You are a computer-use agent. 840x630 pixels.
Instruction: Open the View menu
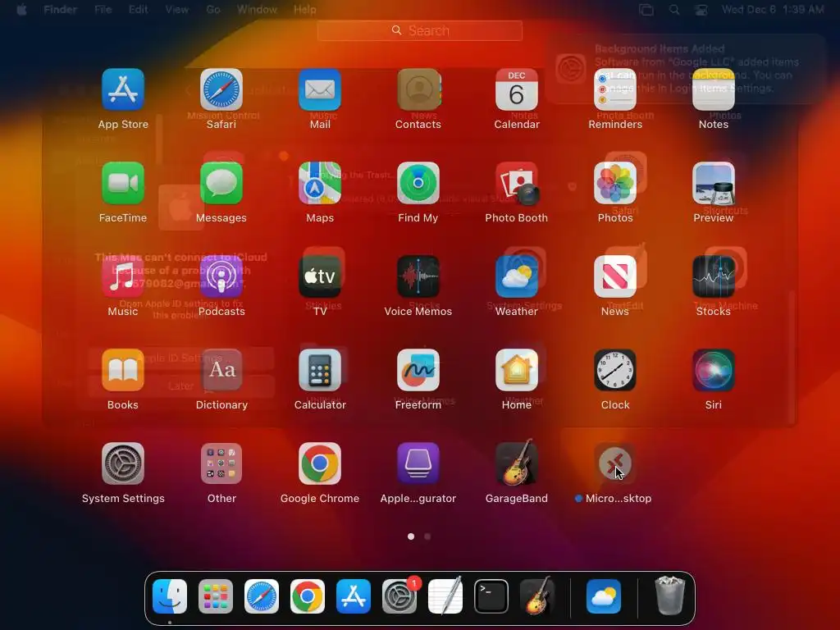(177, 10)
